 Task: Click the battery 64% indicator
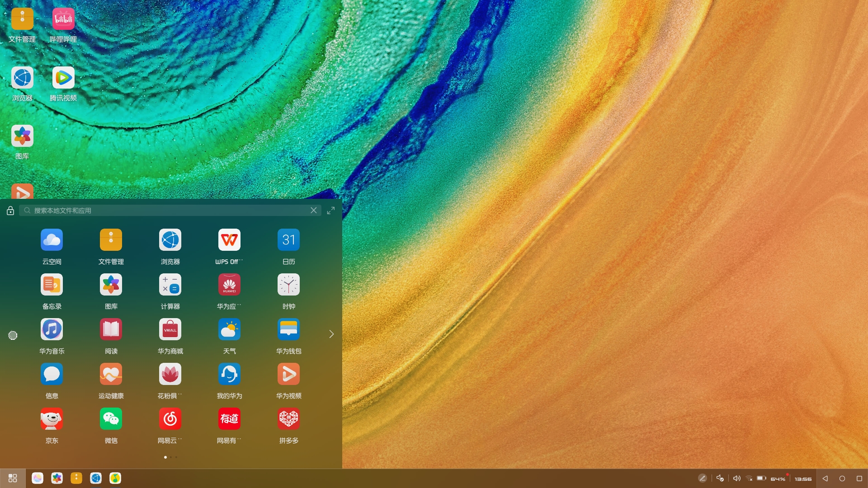(x=772, y=479)
